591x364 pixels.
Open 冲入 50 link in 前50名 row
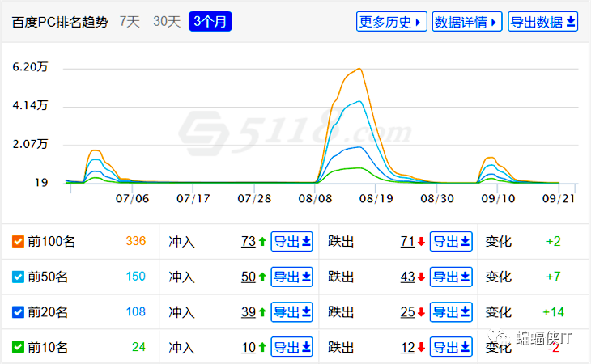(249, 277)
